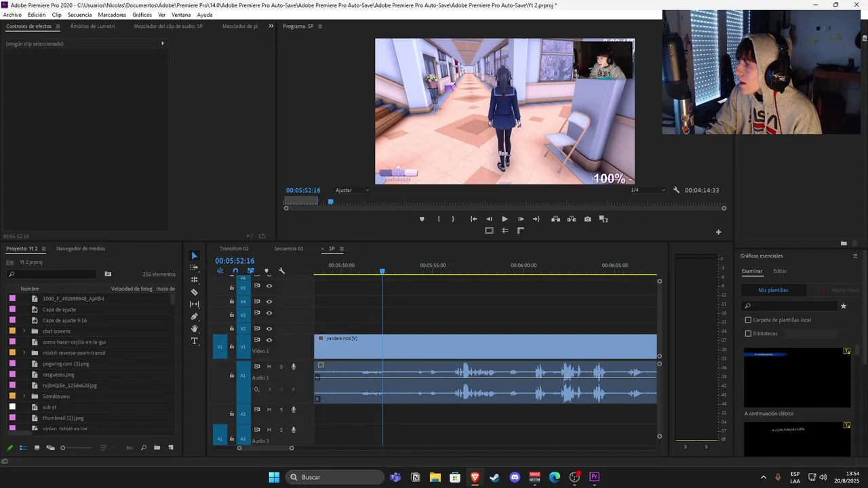Click the Extract button
Screen dimensions: 868x488
point(572,219)
